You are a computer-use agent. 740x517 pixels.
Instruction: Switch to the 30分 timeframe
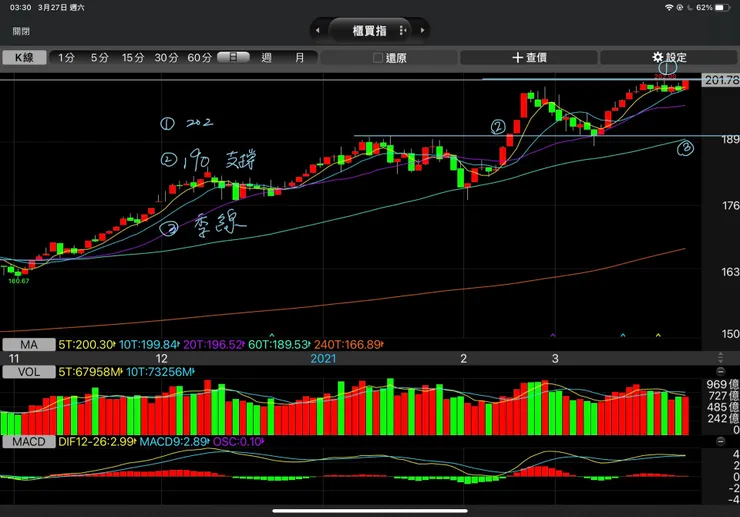(166, 58)
